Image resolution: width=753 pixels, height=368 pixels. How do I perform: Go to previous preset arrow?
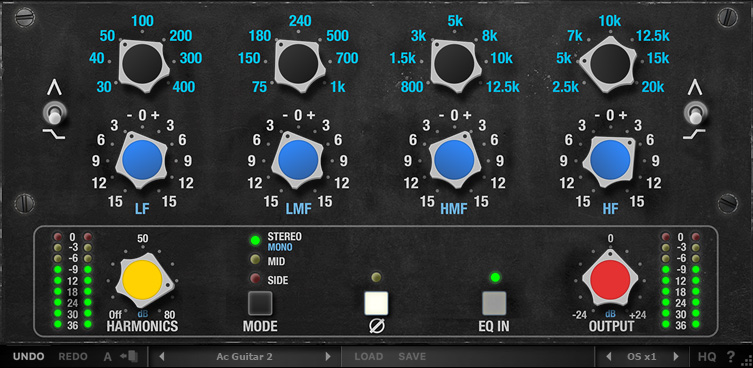click(161, 356)
